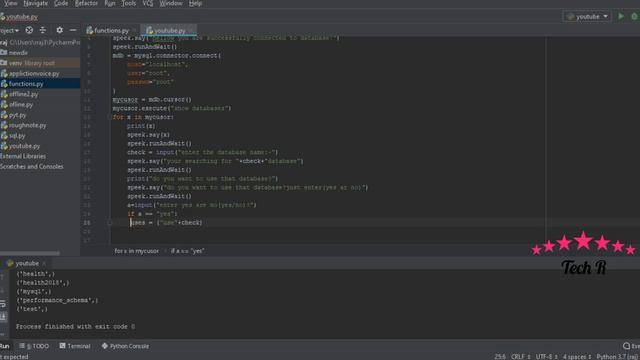
Task: Click the ('performance_schema',) console output line
Action: coord(57,300)
